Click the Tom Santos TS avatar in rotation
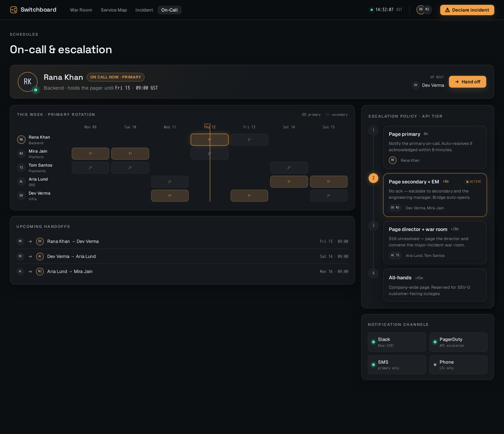504x434 pixels. pos(21,168)
